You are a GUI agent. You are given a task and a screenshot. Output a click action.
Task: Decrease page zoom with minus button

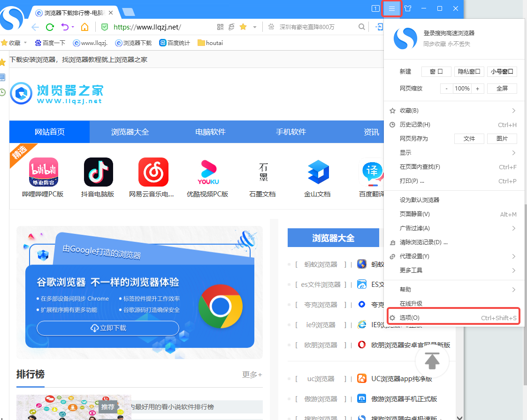(x=446, y=89)
